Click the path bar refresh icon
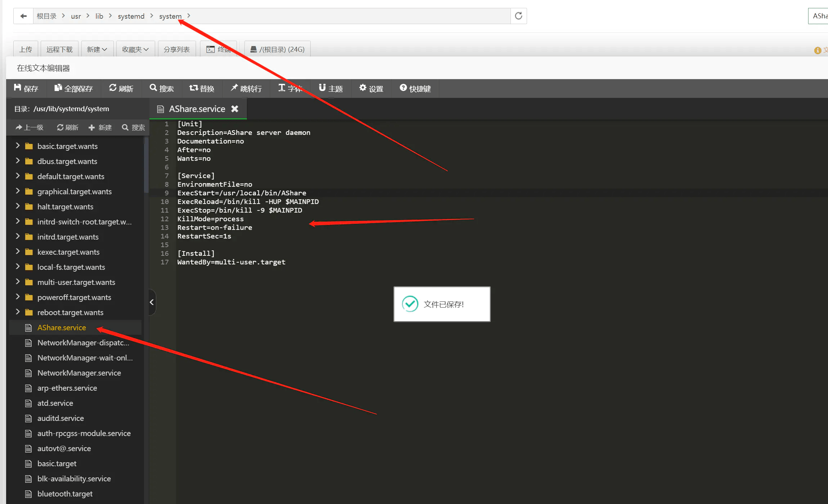This screenshot has width=828, height=504. (518, 16)
